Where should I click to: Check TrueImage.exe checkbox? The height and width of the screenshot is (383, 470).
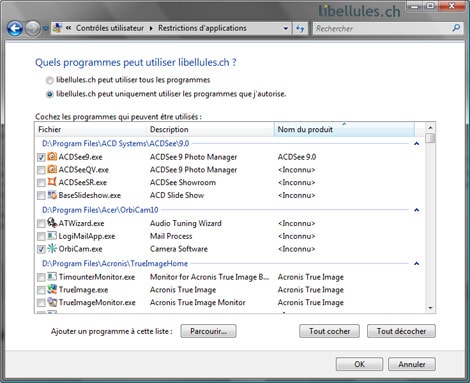(x=41, y=290)
